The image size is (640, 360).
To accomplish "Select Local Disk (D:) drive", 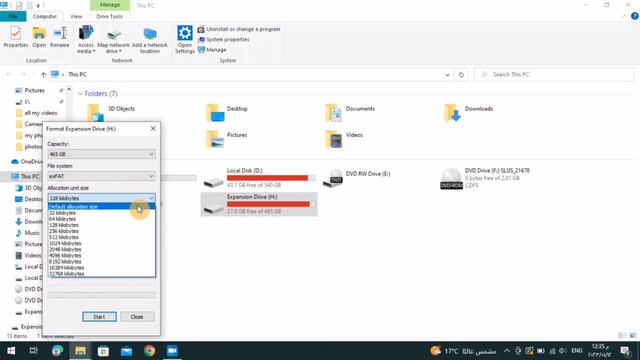I will pos(259,178).
